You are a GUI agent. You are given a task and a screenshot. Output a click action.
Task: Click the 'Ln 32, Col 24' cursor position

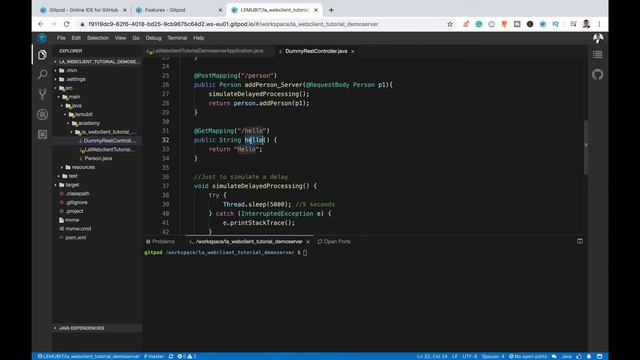pos(432,356)
